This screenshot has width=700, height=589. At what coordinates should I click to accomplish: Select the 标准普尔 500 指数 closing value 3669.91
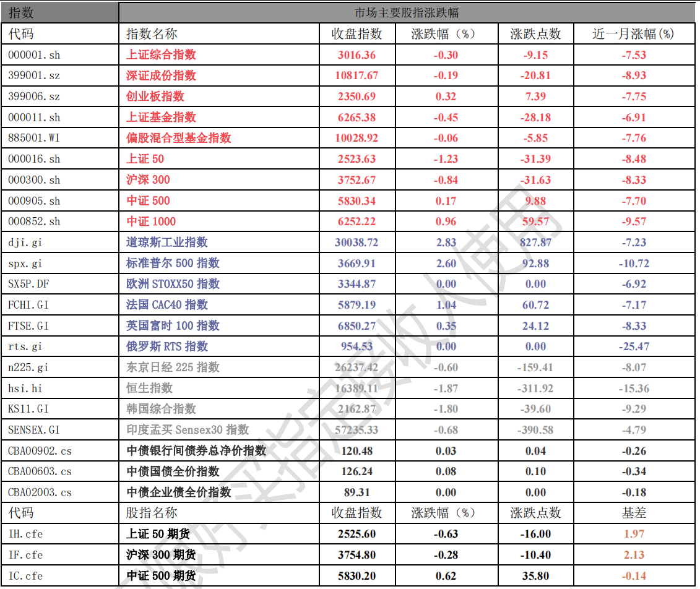coord(356,264)
